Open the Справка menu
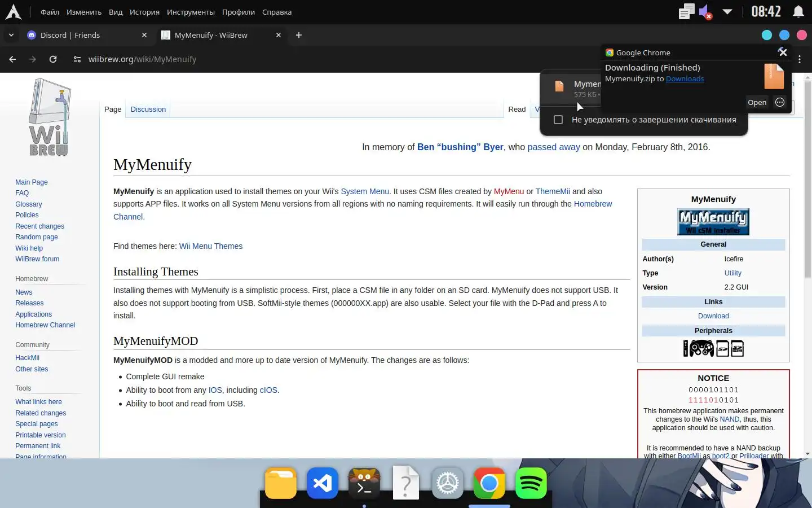Image resolution: width=812 pixels, height=508 pixels. 277,12
